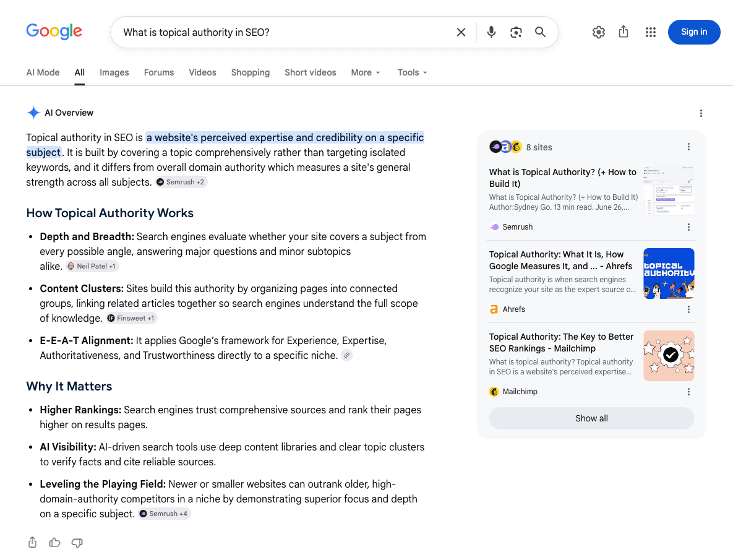Viewport: 733px width, 560px height.
Task: Click the Mailchimp favicon
Action: [494, 391]
